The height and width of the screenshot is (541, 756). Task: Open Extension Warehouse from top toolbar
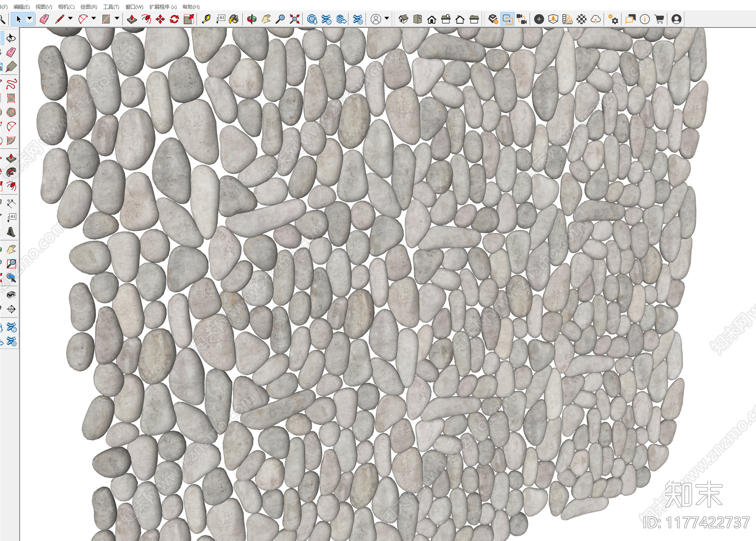(326, 19)
